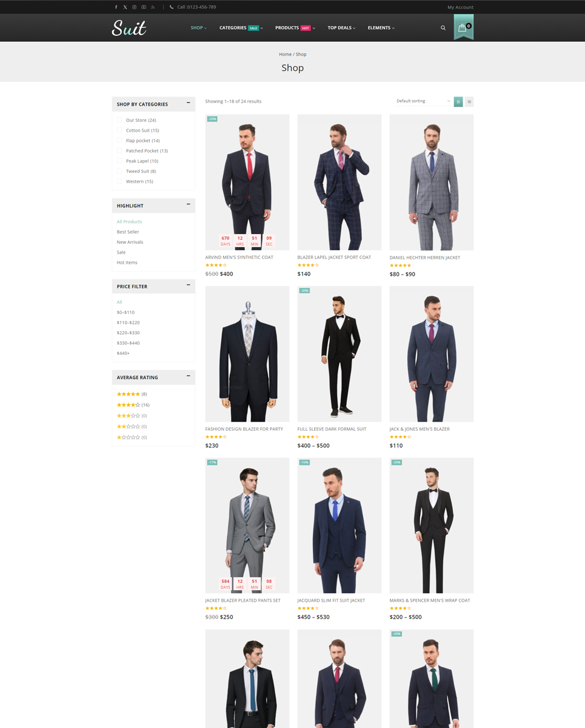Open the Elements menu
Image resolution: width=585 pixels, height=728 pixels.
point(381,28)
